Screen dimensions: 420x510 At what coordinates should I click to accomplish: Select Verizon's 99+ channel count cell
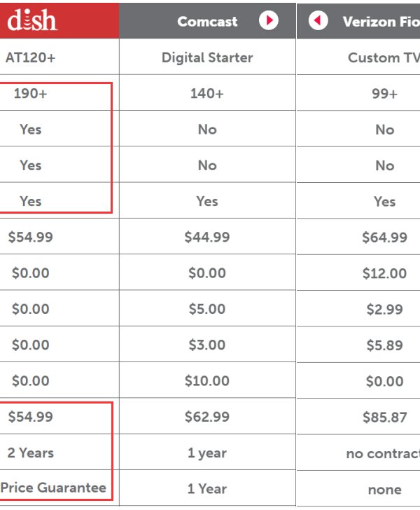point(384,93)
